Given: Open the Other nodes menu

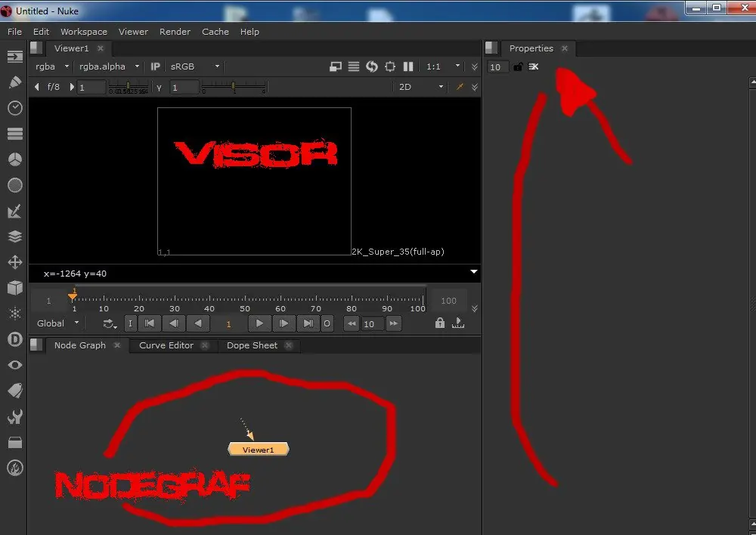Looking at the screenshot, I should (x=15, y=443).
